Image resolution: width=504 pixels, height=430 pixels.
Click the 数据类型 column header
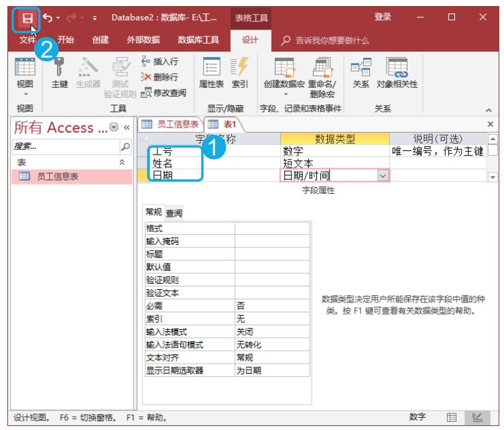334,139
